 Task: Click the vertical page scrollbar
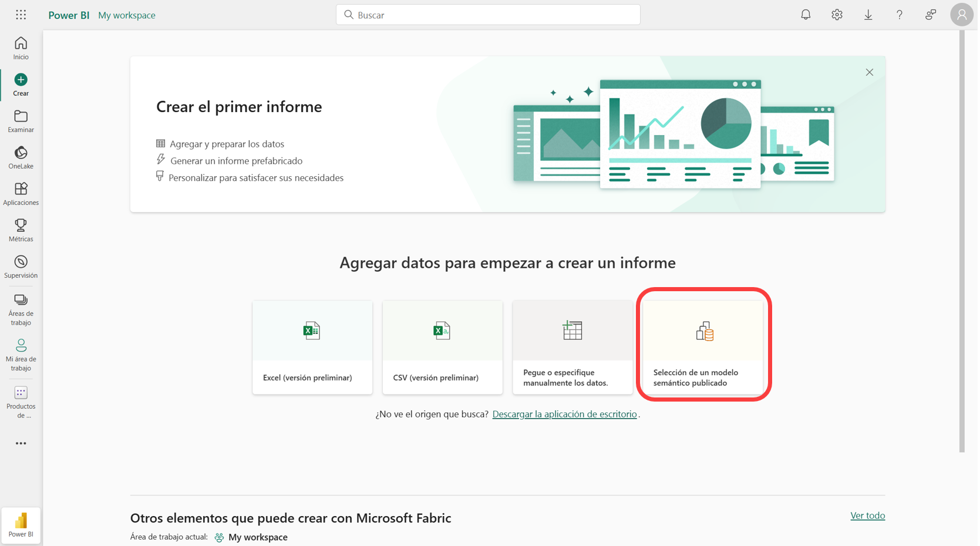(x=962, y=242)
